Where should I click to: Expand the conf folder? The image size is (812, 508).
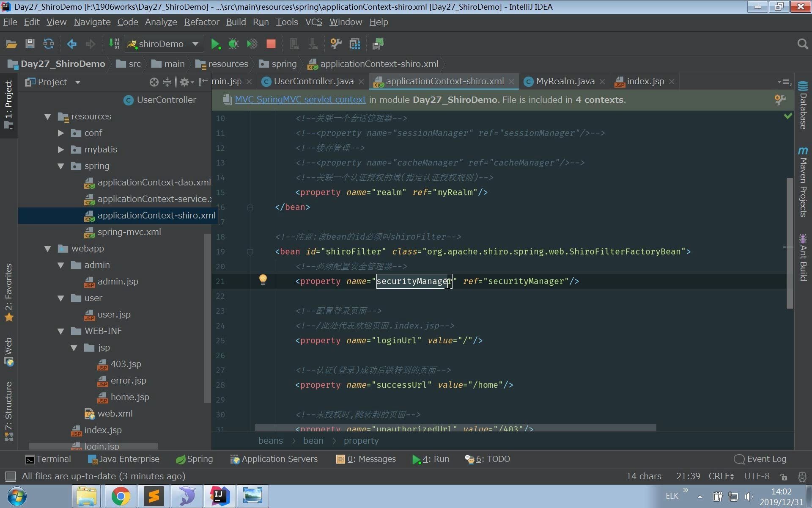(61, 133)
